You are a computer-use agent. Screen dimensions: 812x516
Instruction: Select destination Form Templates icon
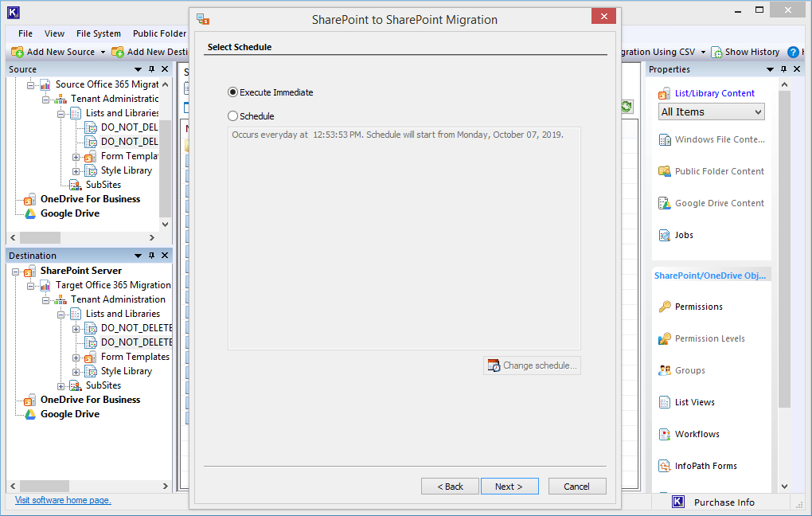[91, 358]
